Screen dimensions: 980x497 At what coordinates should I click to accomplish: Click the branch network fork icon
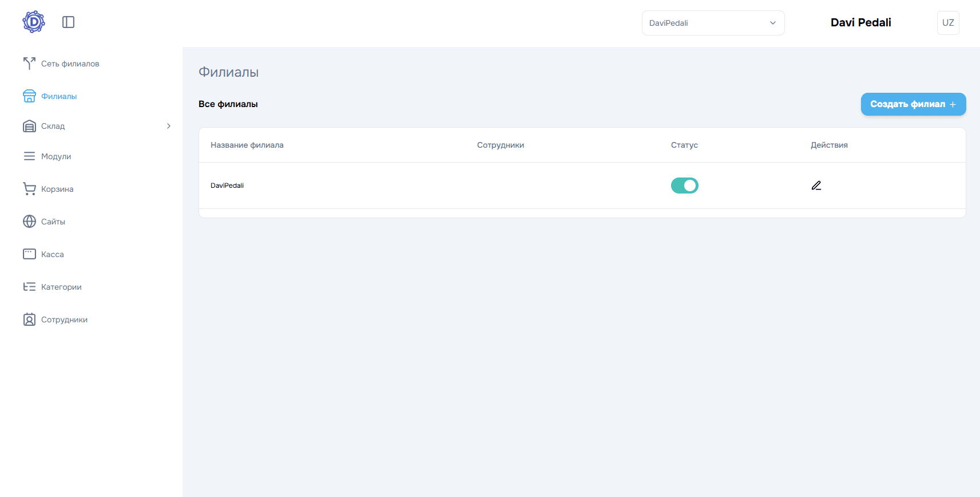point(29,64)
